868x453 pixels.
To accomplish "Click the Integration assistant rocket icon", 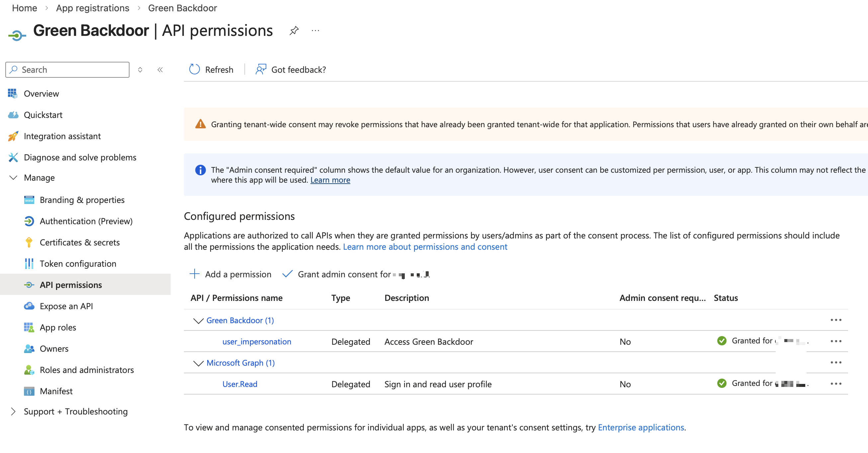I will coord(13,136).
